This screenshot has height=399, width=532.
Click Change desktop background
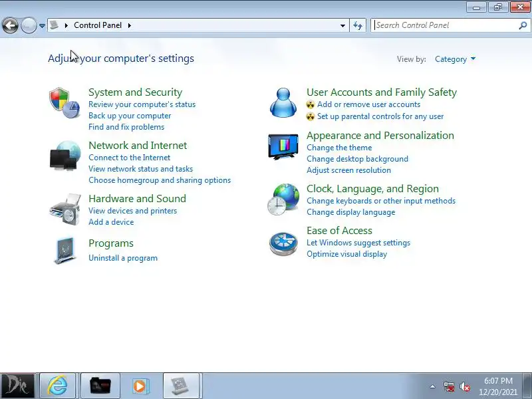click(357, 159)
